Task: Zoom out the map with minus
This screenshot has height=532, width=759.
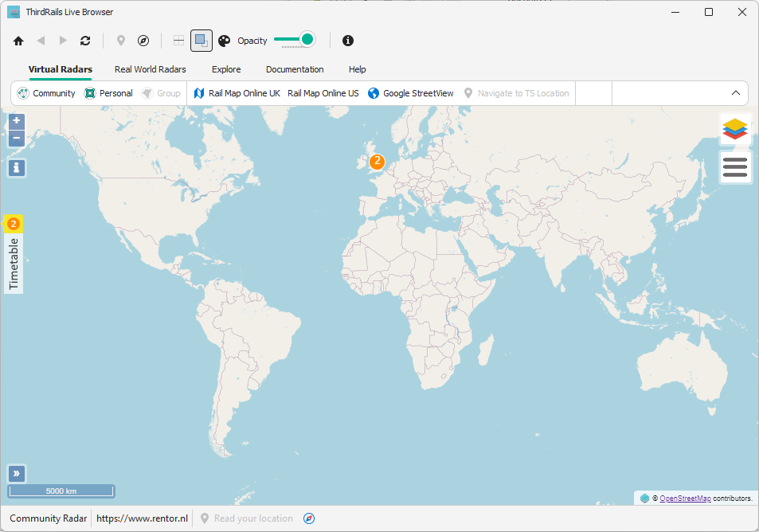Action: pos(17,139)
